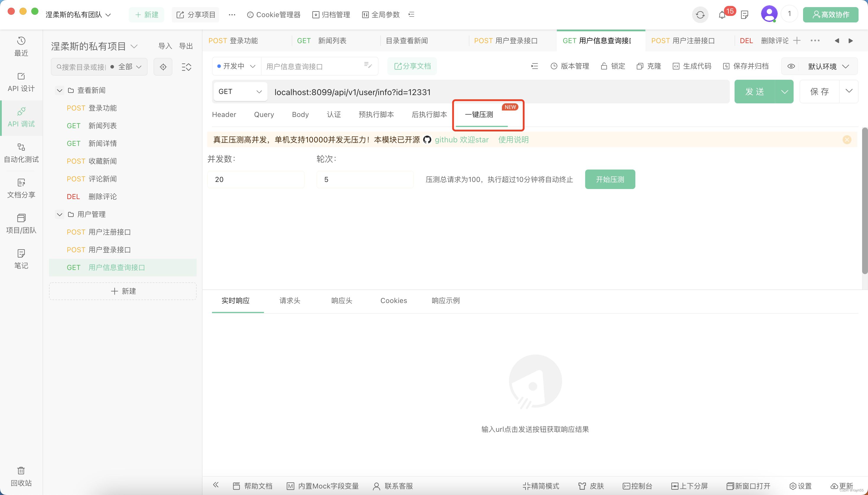This screenshot has height=495, width=868.
Task: Open the 控制台 console
Action: [x=638, y=486]
